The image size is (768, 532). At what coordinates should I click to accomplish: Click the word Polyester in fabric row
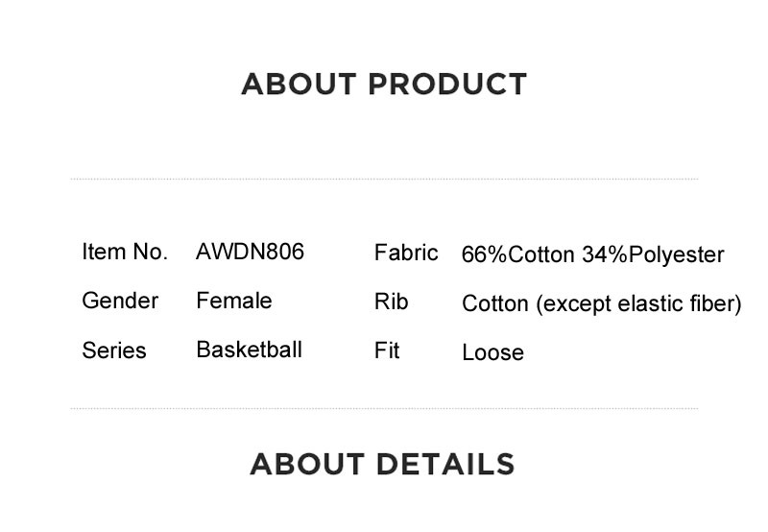click(677, 255)
